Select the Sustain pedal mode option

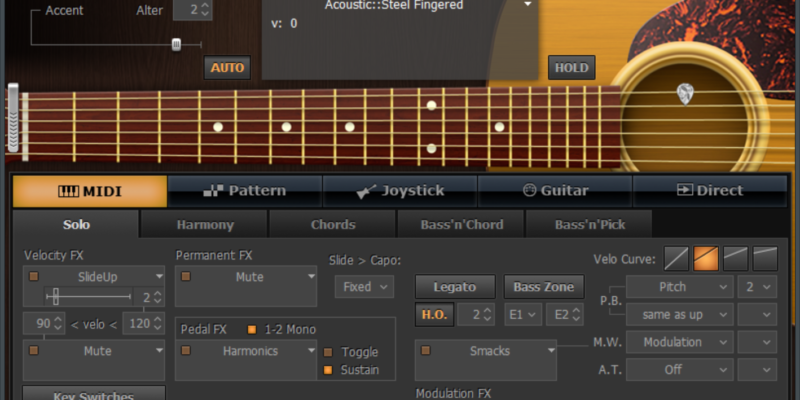(x=328, y=370)
